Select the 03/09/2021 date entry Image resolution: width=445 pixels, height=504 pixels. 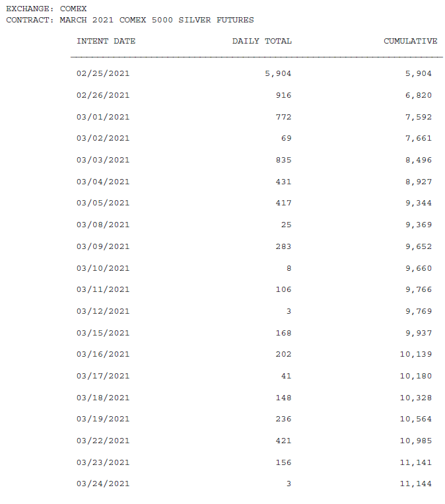[x=103, y=246]
